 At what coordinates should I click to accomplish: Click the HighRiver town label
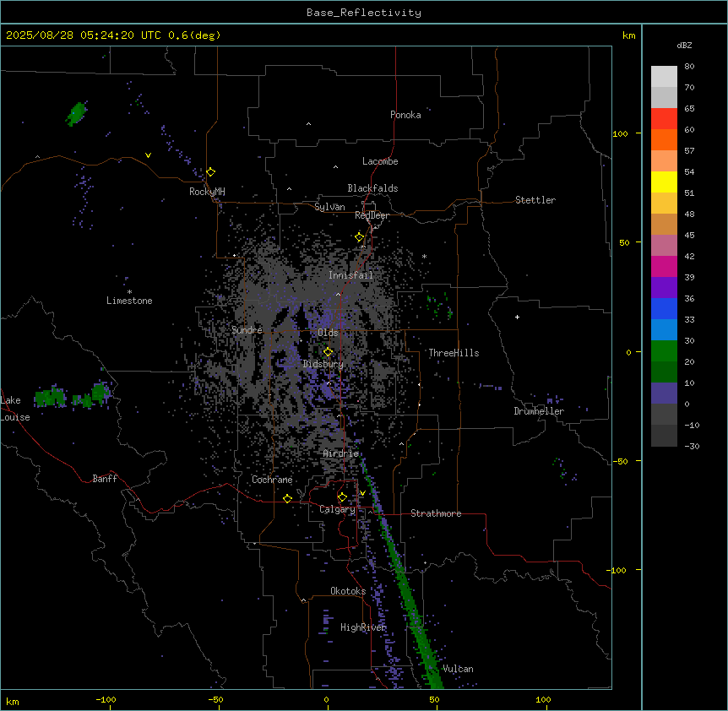363,627
